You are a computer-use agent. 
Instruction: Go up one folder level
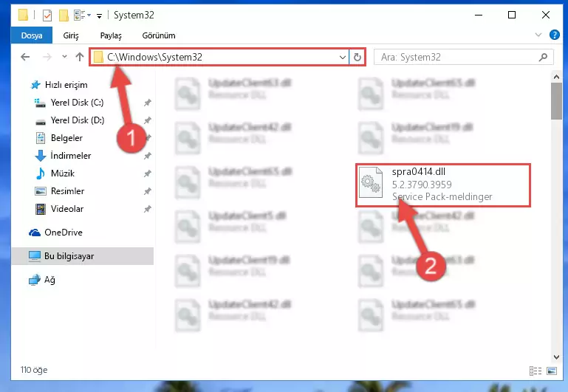(80, 57)
